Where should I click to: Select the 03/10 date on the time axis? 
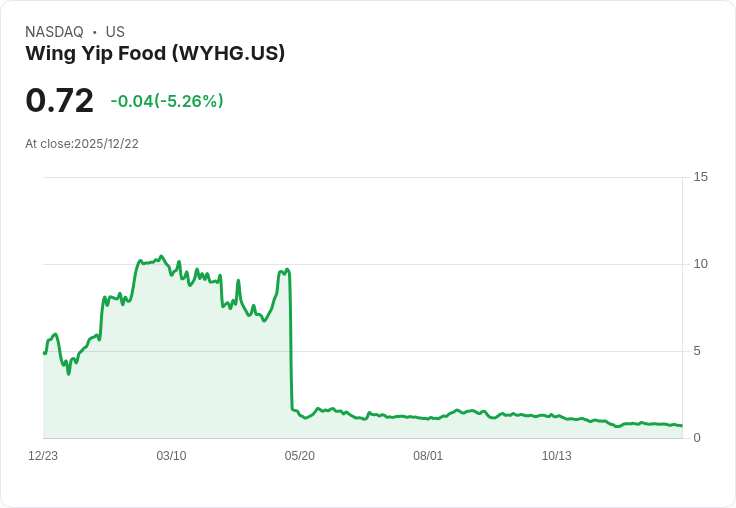click(171, 456)
